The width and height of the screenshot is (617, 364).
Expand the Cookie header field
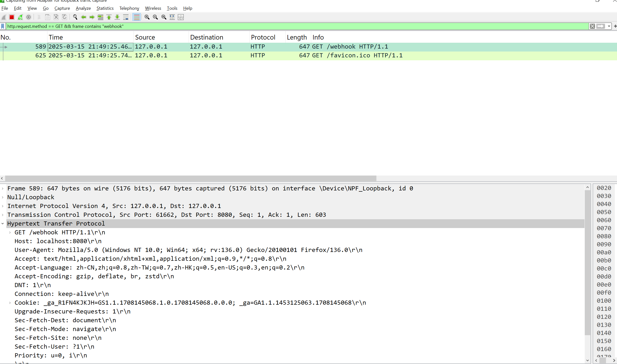tap(10, 302)
